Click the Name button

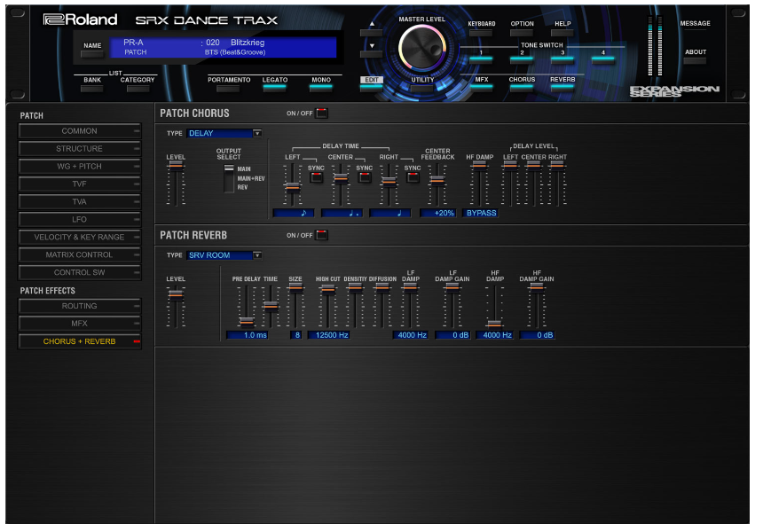[92, 54]
